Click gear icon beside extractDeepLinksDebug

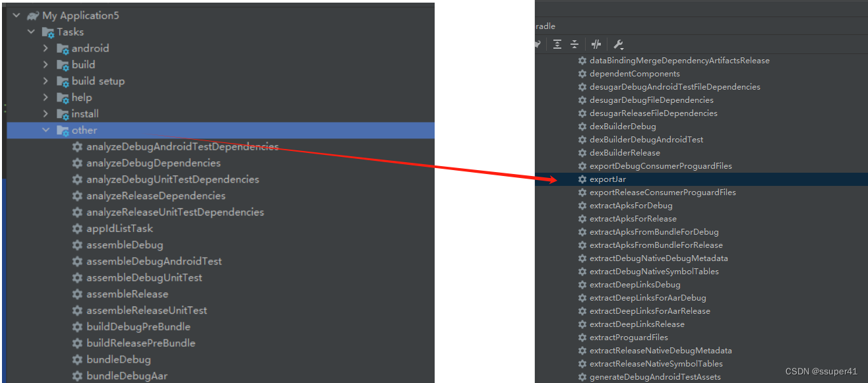(x=582, y=285)
